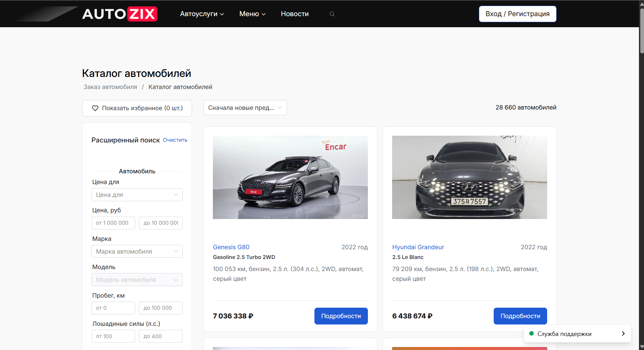Click Подробности for Hyundai Grandeur
The width and height of the screenshot is (644, 350).
[x=520, y=316]
